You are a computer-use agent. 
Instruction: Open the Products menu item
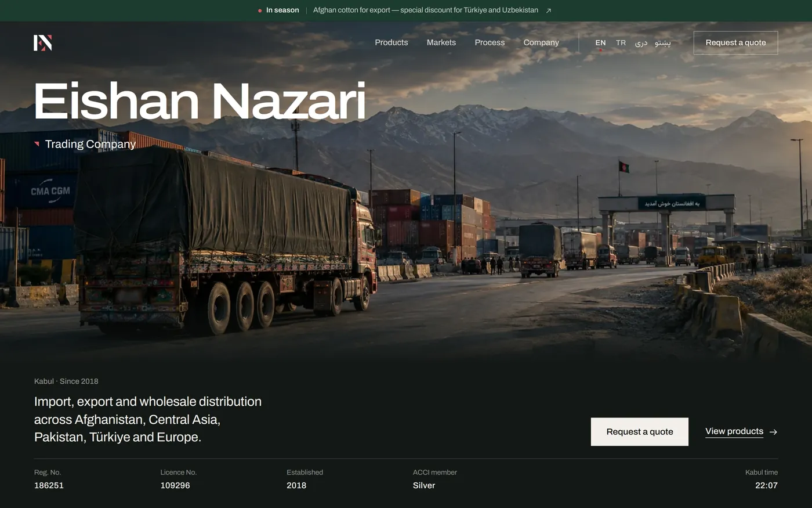click(391, 42)
